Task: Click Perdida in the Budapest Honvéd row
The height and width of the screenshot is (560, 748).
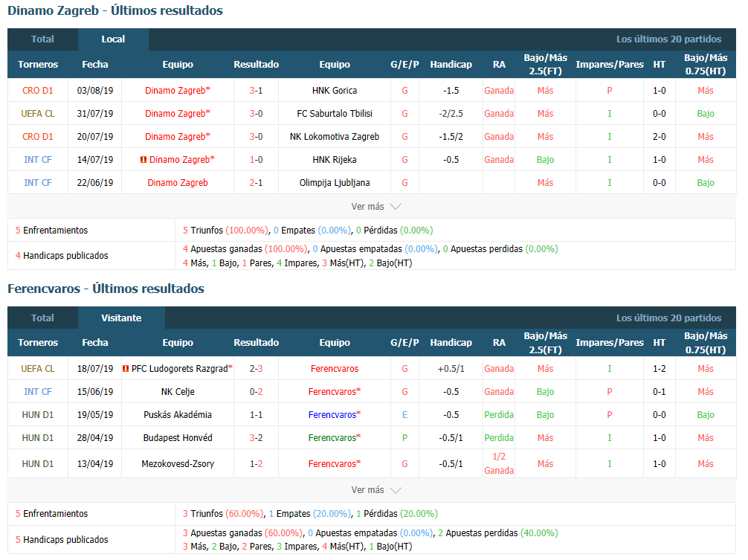Action: (x=499, y=438)
